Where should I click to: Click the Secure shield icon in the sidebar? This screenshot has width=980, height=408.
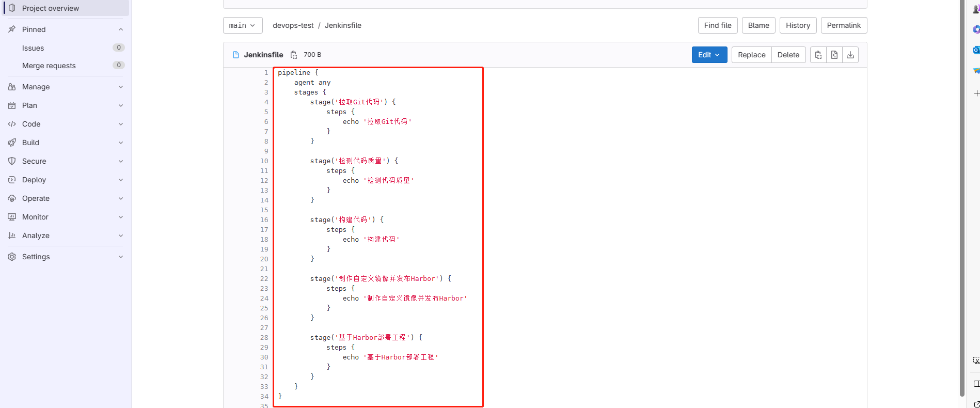(12, 161)
